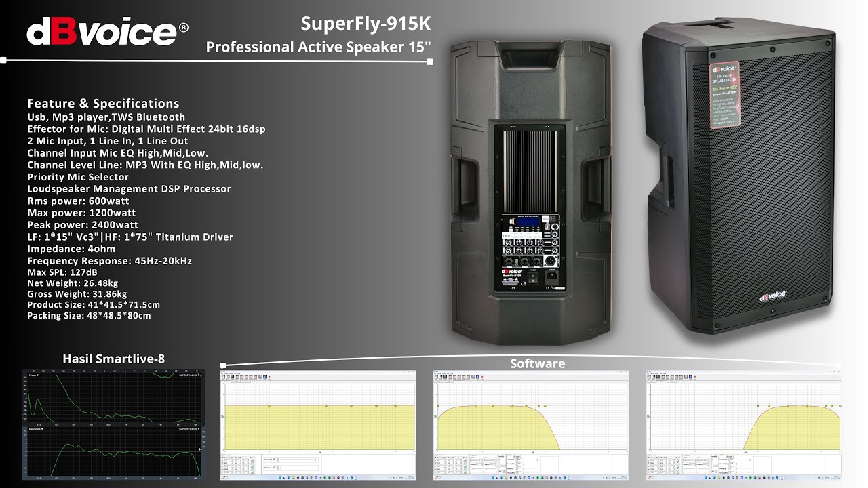Click 'Channel Input Mic EQ' specification line
Image resolution: width=868 pixels, height=488 pixels.
(x=117, y=153)
